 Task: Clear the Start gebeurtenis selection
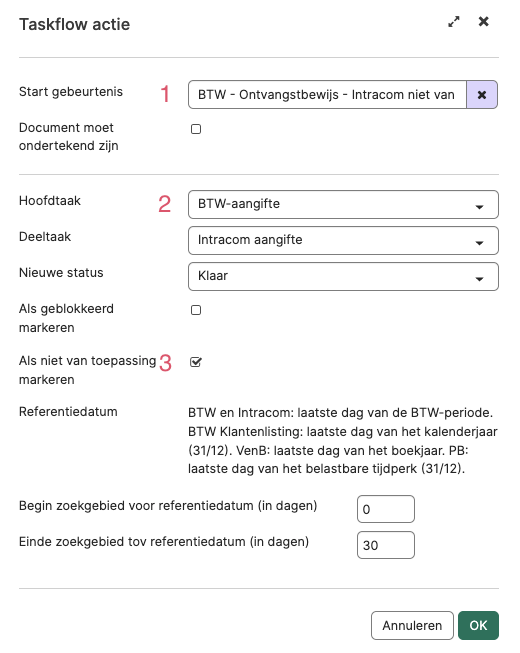click(482, 95)
